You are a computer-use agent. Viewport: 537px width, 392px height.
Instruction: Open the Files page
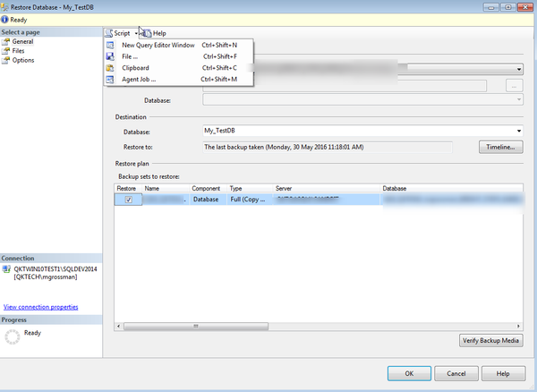[x=18, y=51]
